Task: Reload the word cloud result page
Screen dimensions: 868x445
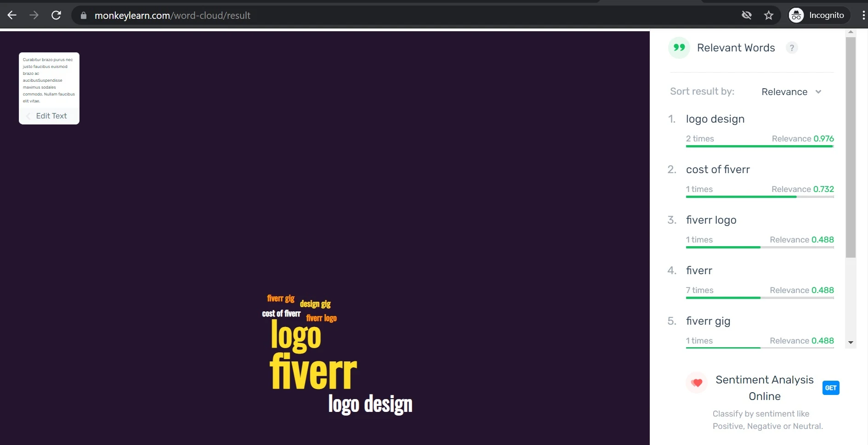Action: click(56, 15)
